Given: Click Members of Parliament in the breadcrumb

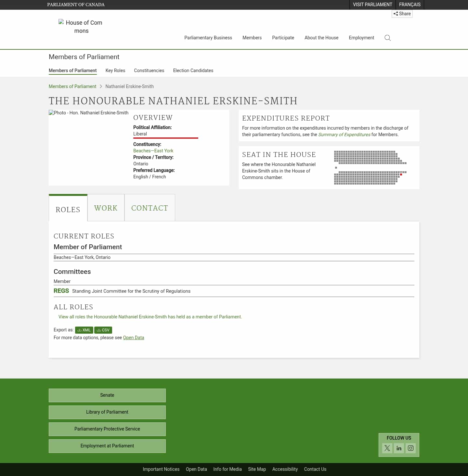Looking at the screenshot, I should [x=72, y=86].
